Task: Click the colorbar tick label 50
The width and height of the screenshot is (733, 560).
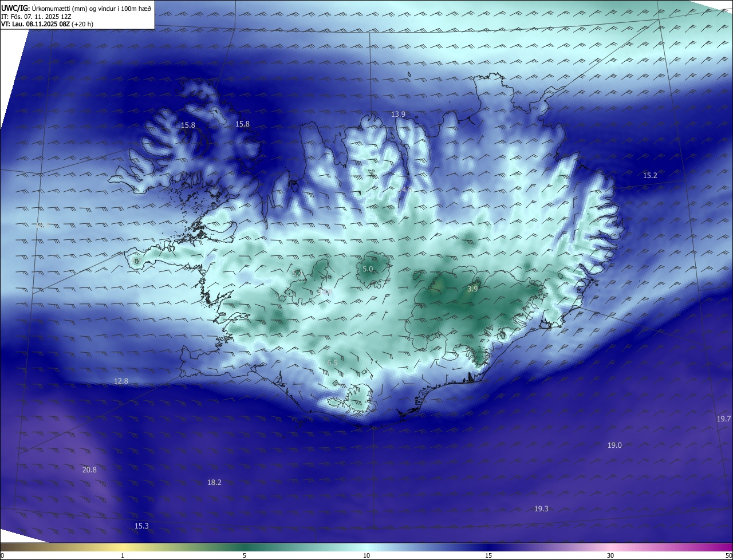Action: [728, 555]
